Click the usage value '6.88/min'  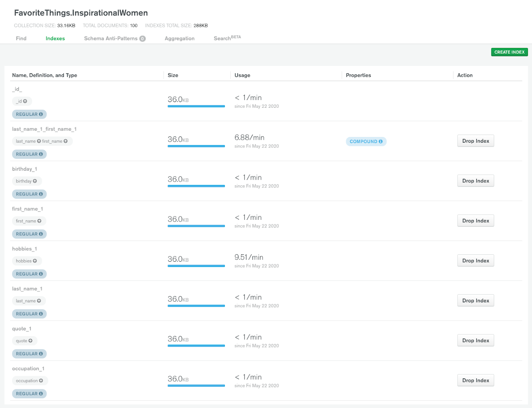249,137
